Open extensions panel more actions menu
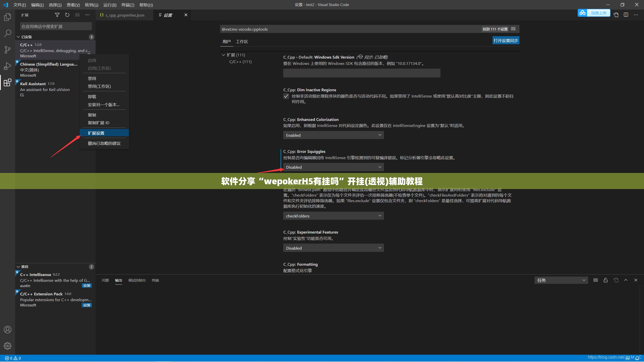 click(87, 15)
